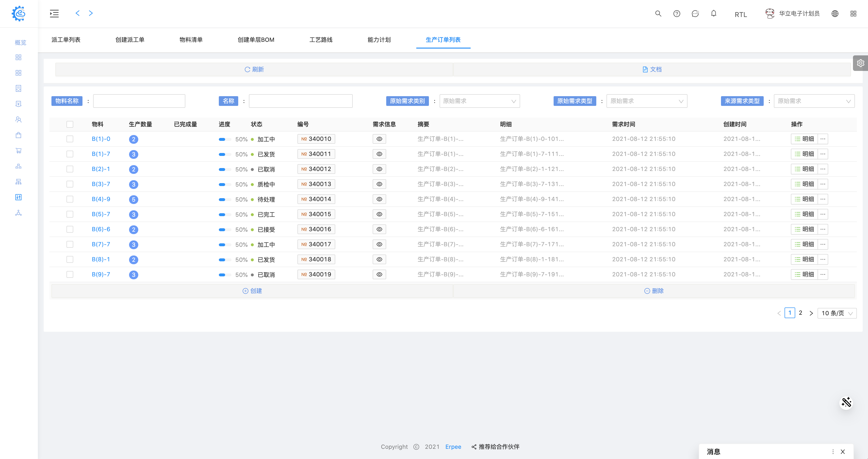Click the 刷新 refresh button

254,69
